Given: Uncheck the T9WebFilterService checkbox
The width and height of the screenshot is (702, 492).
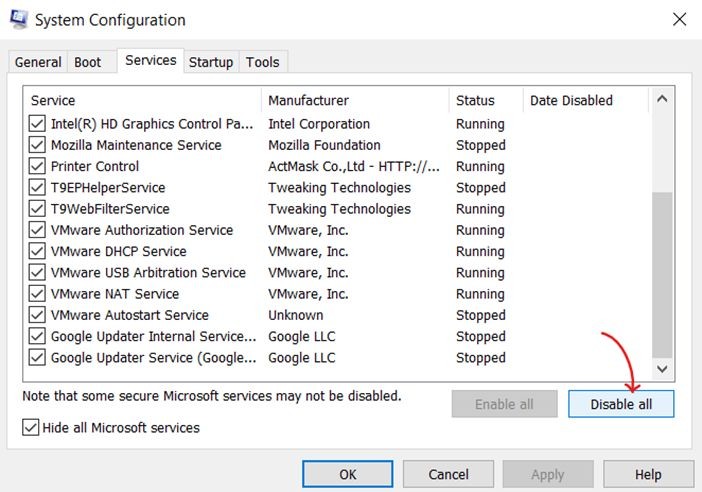Looking at the screenshot, I should [38, 209].
